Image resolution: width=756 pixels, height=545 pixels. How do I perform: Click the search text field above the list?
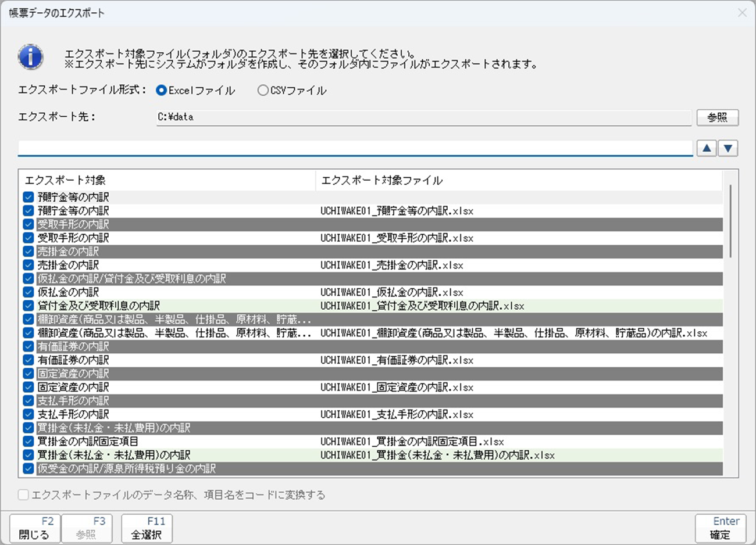point(355,148)
